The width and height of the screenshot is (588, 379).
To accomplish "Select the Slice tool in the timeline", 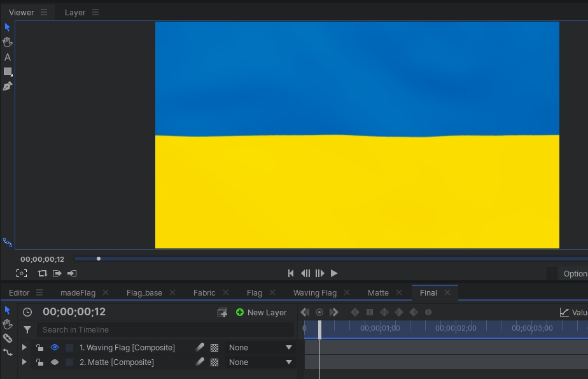I will pos(8,338).
